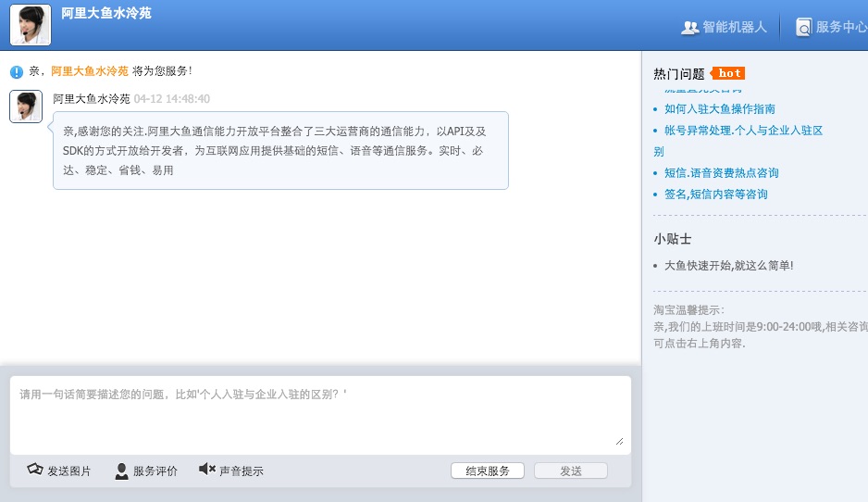Click message timestamp 04-12 14:48:40
This screenshot has width=868, height=502.
pos(171,99)
